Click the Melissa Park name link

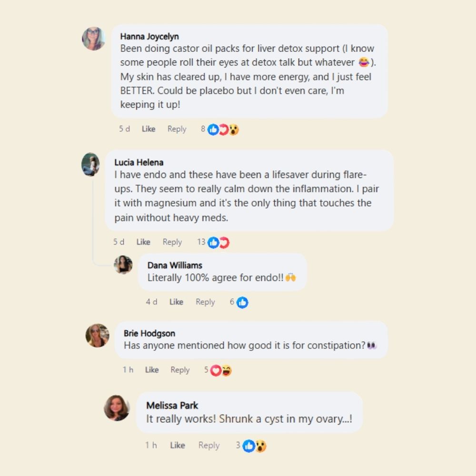(x=172, y=406)
